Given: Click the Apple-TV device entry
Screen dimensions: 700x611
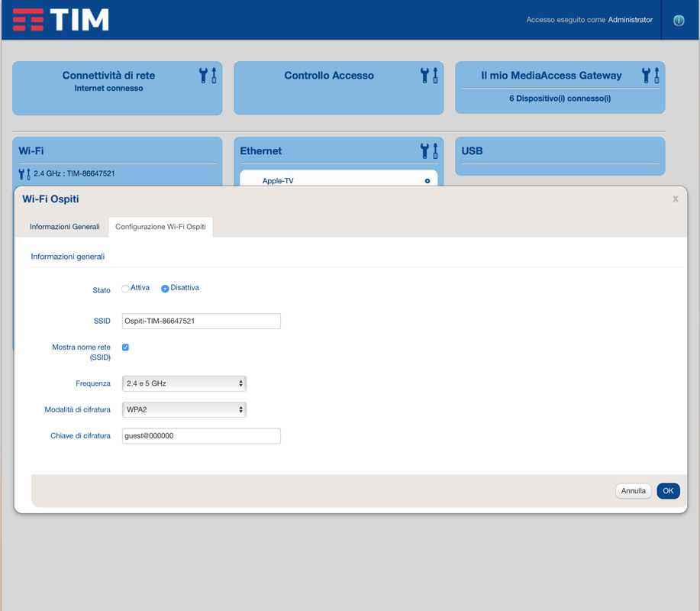Looking at the screenshot, I should [x=278, y=181].
